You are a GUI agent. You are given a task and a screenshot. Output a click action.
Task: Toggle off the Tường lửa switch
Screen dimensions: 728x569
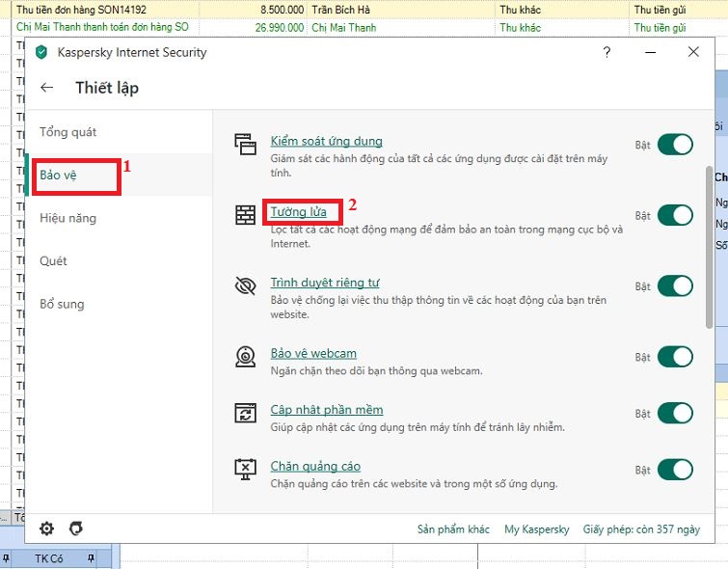675,215
